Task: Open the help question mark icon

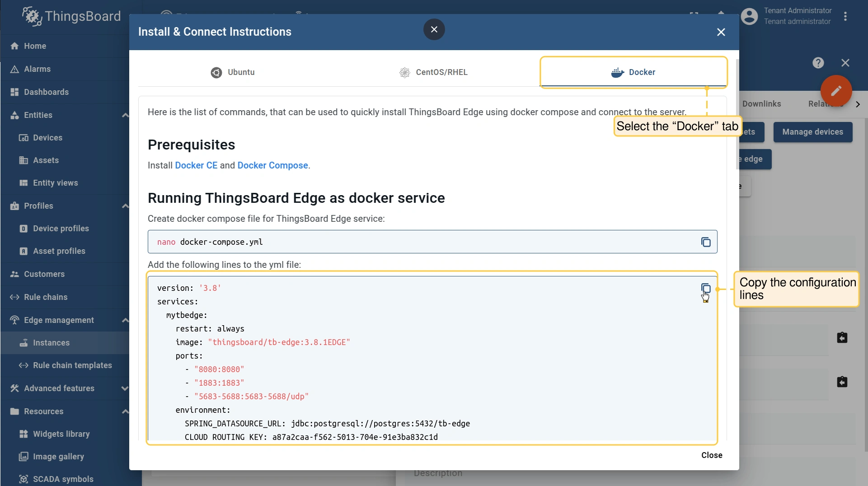Action: [818, 63]
